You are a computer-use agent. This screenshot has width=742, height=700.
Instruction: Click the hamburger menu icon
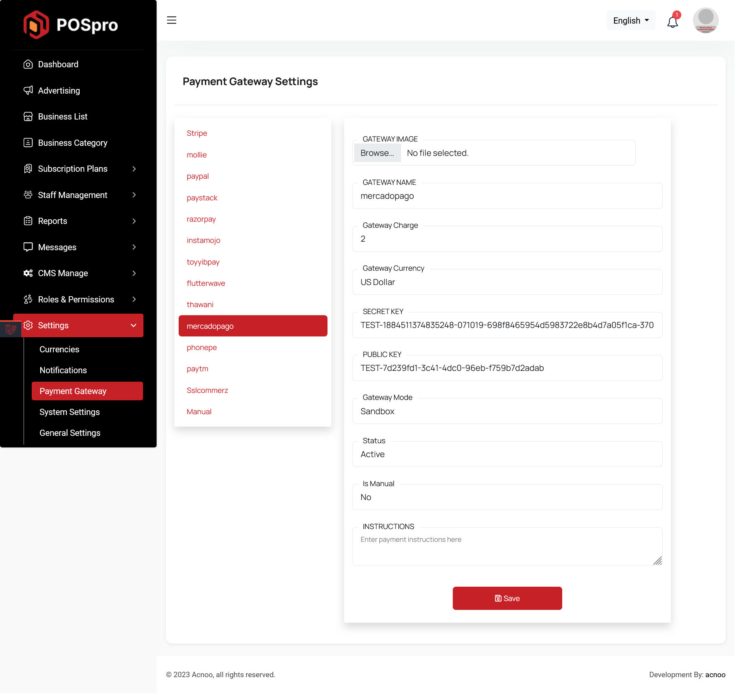[x=171, y=20]
